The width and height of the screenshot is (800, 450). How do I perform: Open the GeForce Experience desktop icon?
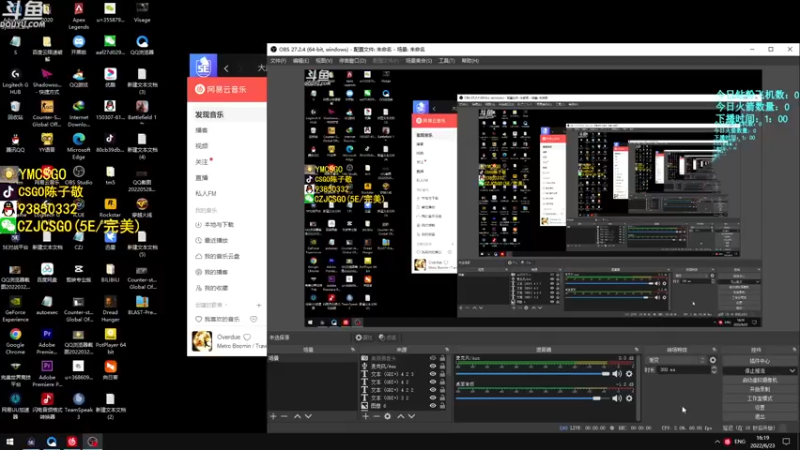(15, 309)
